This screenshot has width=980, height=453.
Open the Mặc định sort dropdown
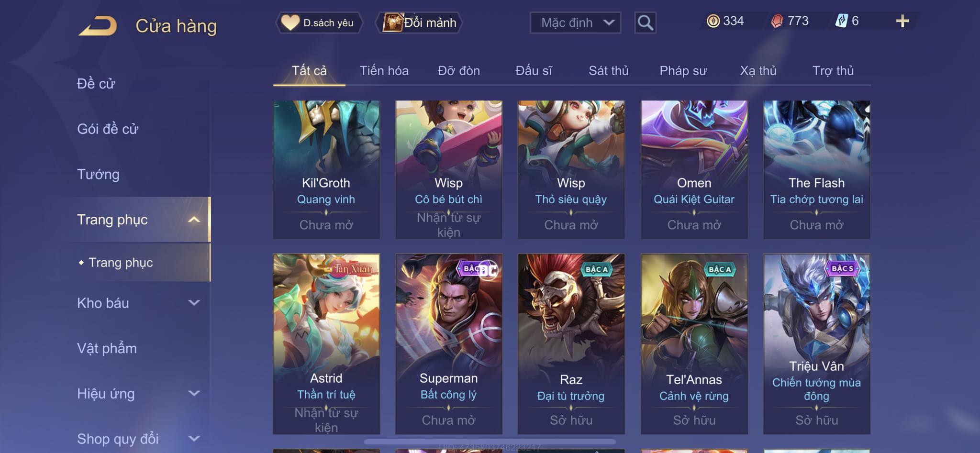click(575, 22)
